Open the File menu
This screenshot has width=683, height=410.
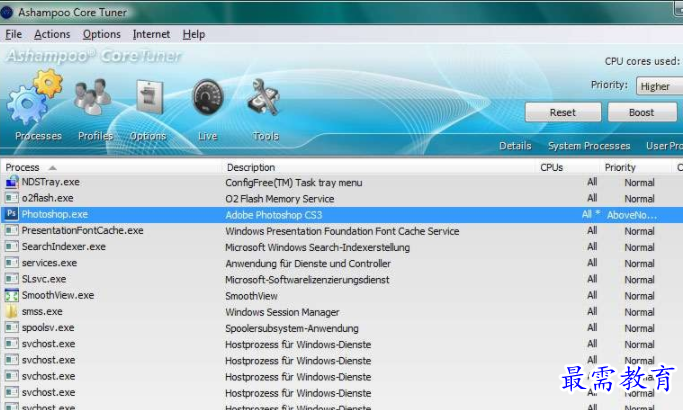(14, 34)
